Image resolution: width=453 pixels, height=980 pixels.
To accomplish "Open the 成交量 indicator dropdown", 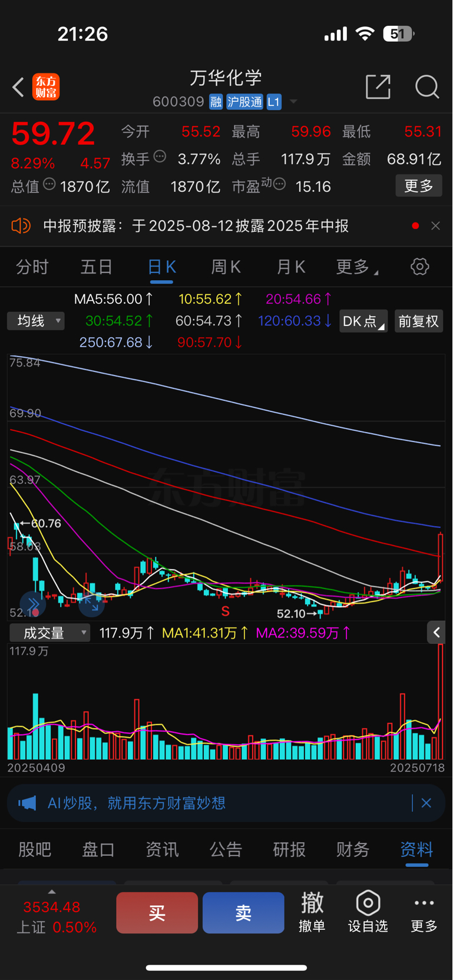I will coord(49,633).
